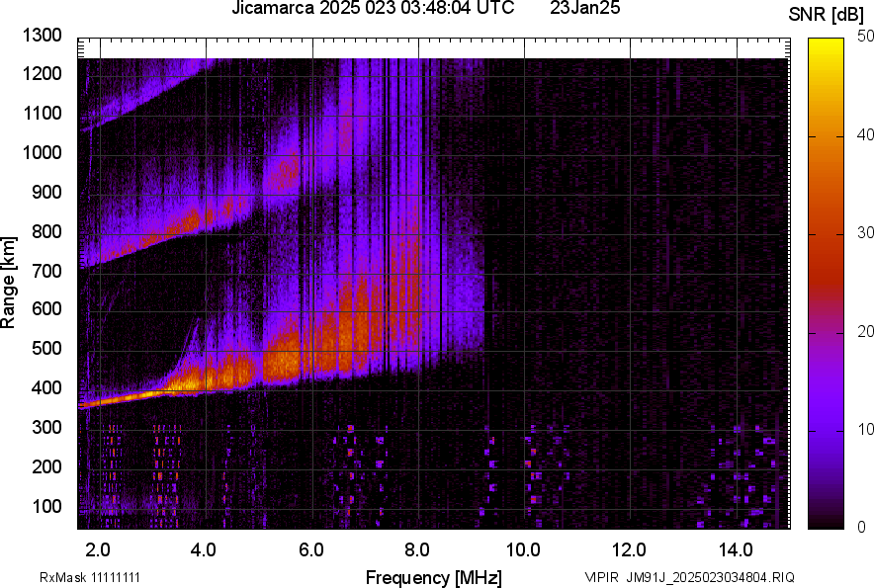Image resolution: width=874 pixels, height=588 pixels.
Task: Click the frequency axis tick '8.0'
Action: 417,550
